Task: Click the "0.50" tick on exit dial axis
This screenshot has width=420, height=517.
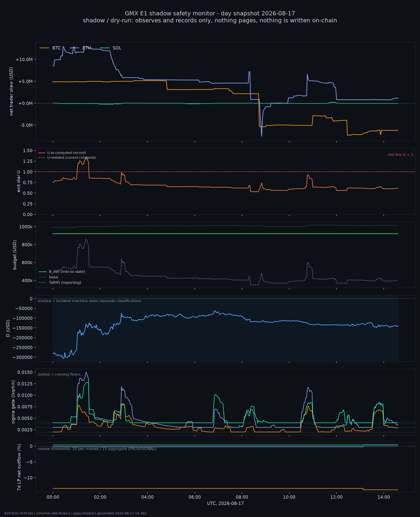Action: pos(28,193)
